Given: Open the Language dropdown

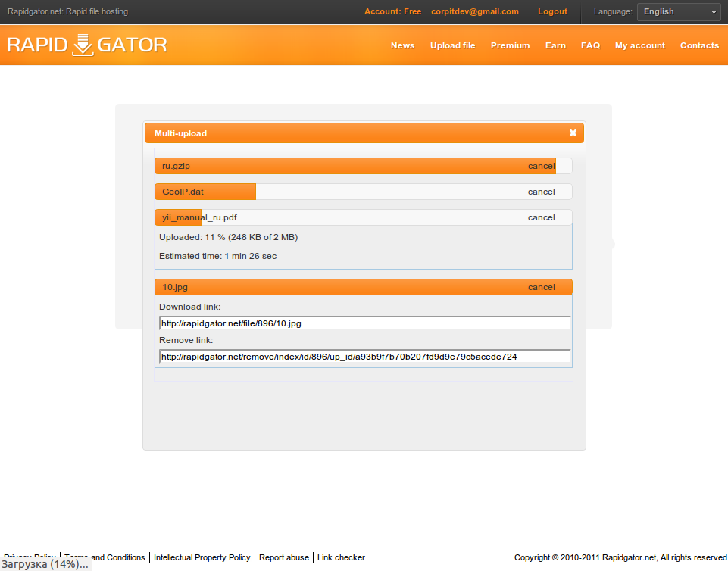Looking at the screenshot, I should coord(680,12).
